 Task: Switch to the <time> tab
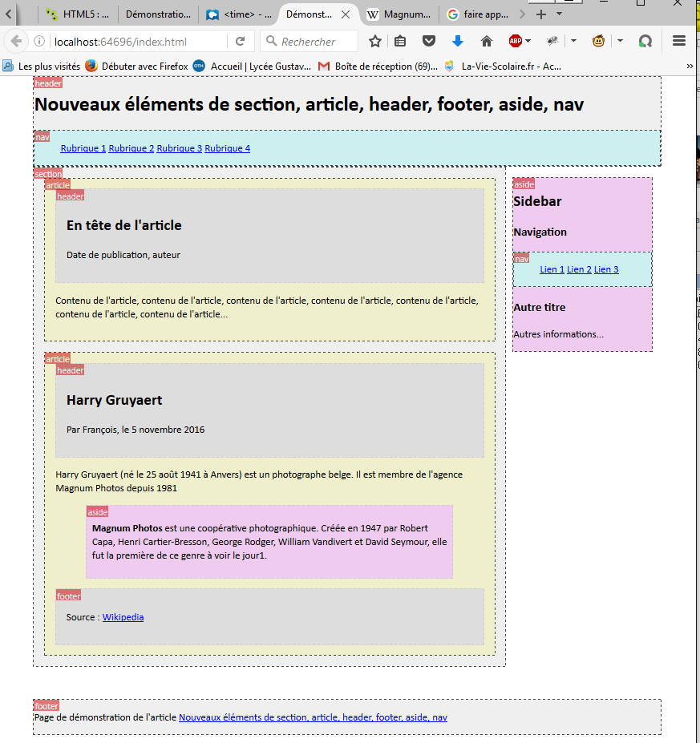(x=240, y=14)
